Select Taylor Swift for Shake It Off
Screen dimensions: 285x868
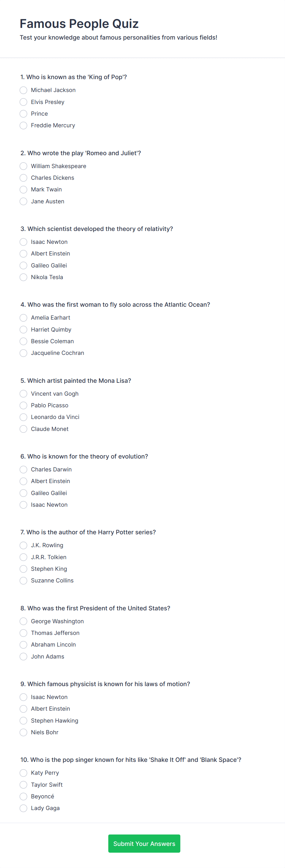[x=23, y=785]
